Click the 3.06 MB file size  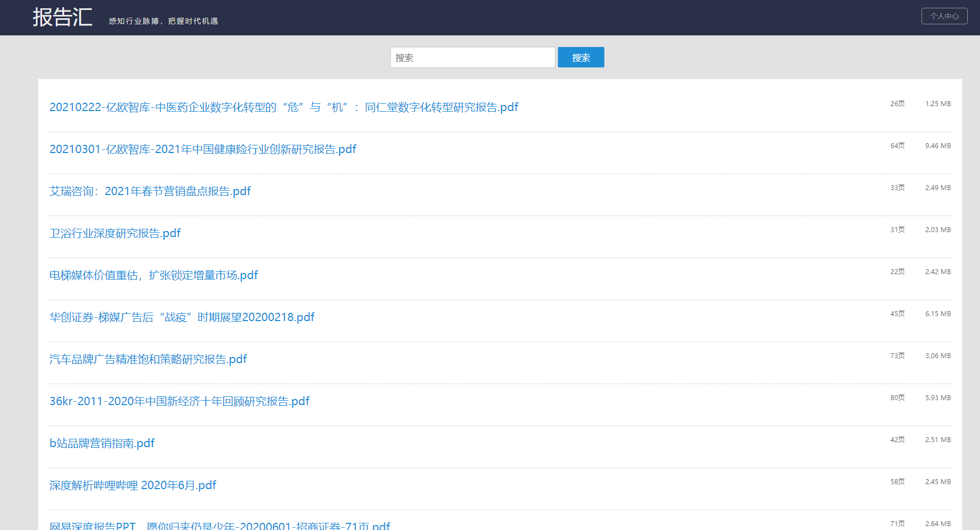coord(938,356)
